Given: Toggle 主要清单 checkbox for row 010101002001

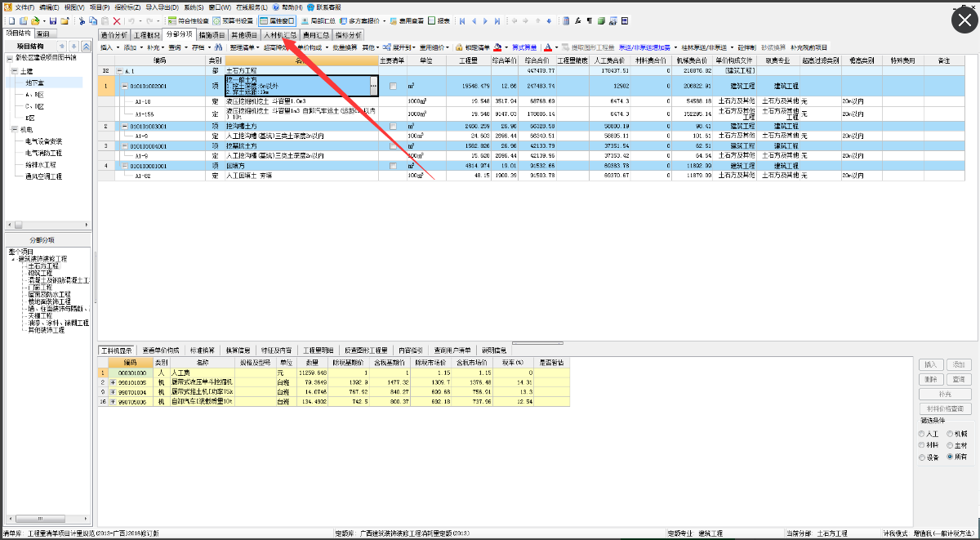Looking at the screenshot, I should (394, 86).
